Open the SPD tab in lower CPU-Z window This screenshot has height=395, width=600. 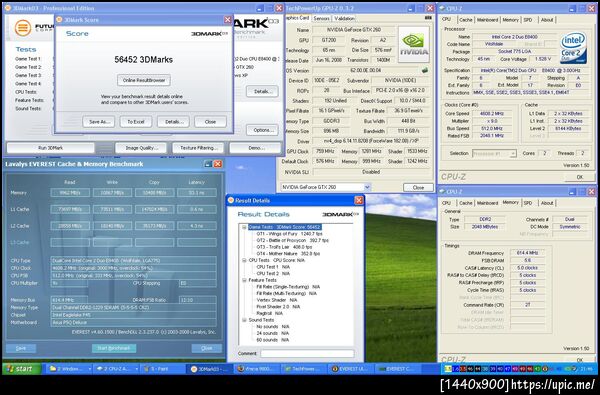click(x=528, y=203)
